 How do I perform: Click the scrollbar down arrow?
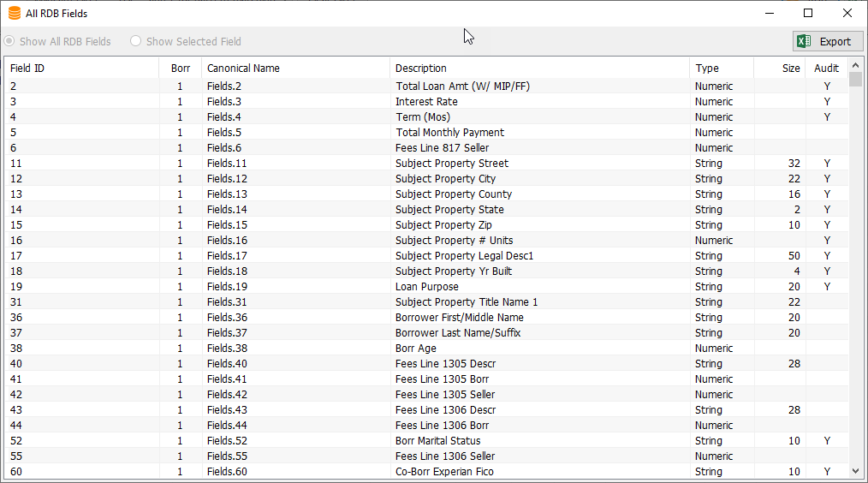pos(856,471)
